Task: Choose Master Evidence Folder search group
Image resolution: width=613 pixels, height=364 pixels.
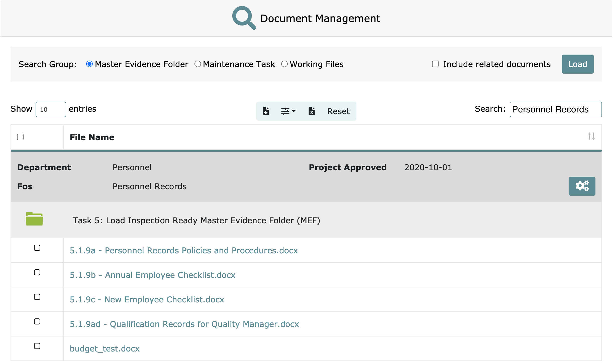Action: pyautogui.click(x=89, y=64)
